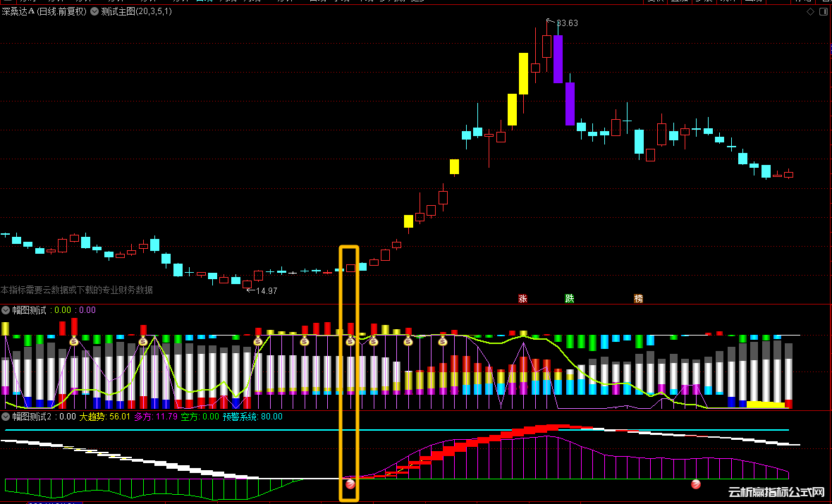Select the candle marked with 83.63 high
832x504 pixels.
546,45
